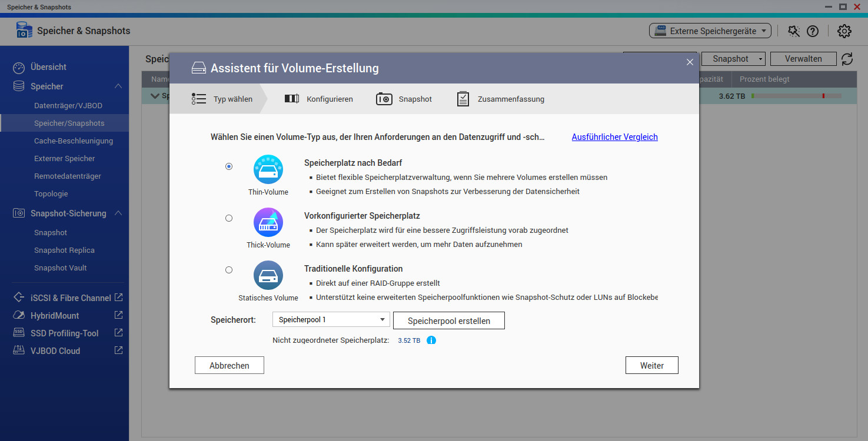Expand Externe Speichergeräte dropdown
Image resolution: width=868 pixels, height=441 pixels.
coord(710,31)
